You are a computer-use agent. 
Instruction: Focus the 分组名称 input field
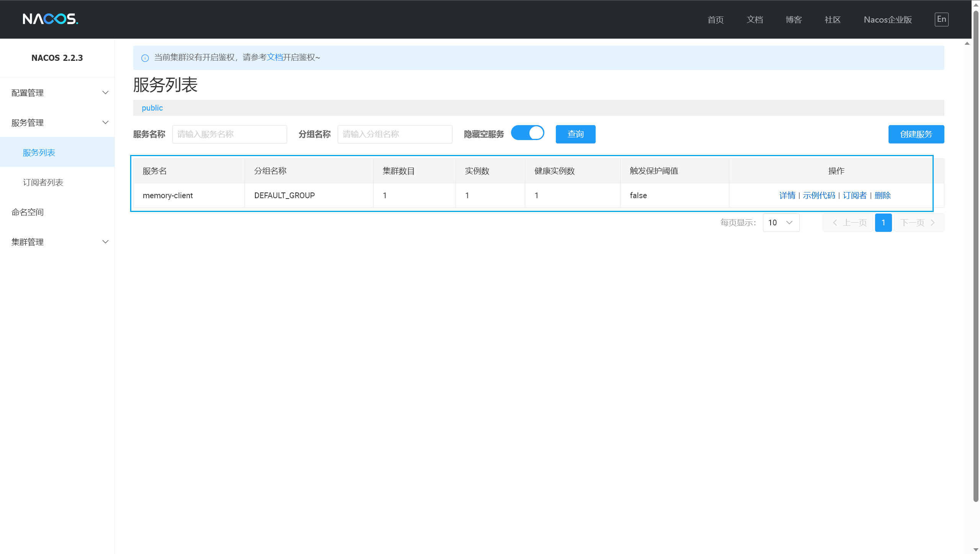pos(395,134)
